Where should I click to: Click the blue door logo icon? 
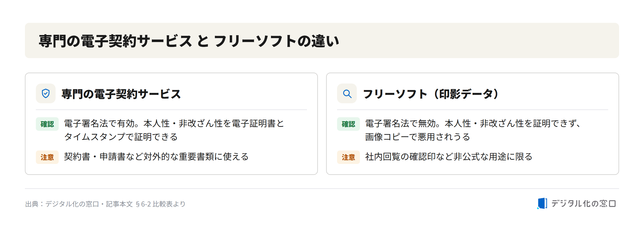tap(542, 203)
